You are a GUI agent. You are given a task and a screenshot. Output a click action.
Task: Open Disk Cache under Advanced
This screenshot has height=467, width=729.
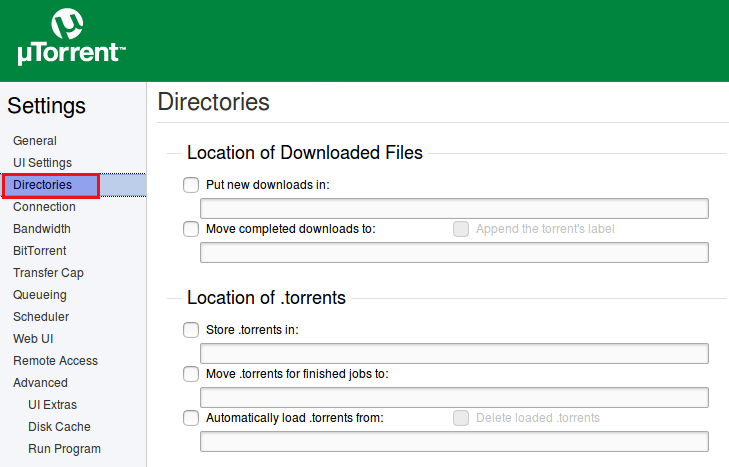click(59, 427)
